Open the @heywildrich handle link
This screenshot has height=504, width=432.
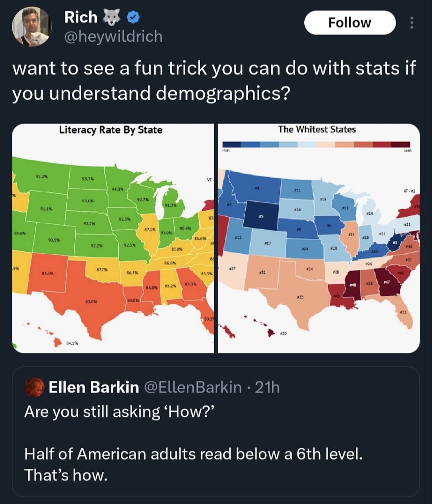coord(113,37)
